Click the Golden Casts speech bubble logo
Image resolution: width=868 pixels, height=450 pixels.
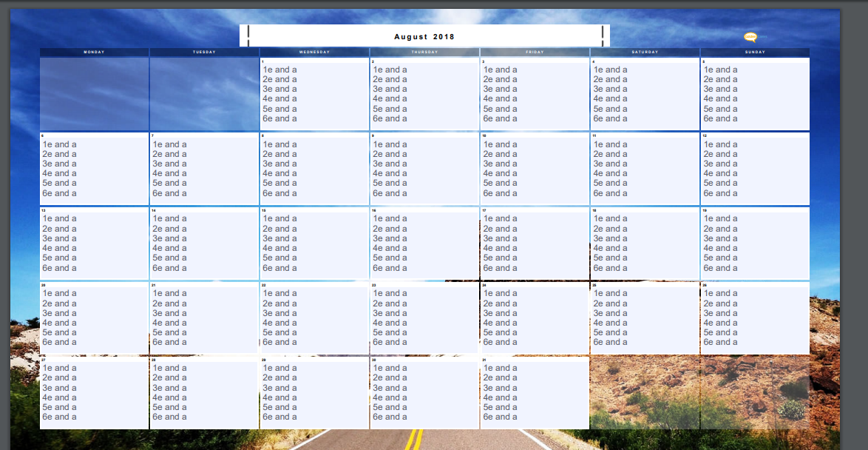tap(749, 34)
